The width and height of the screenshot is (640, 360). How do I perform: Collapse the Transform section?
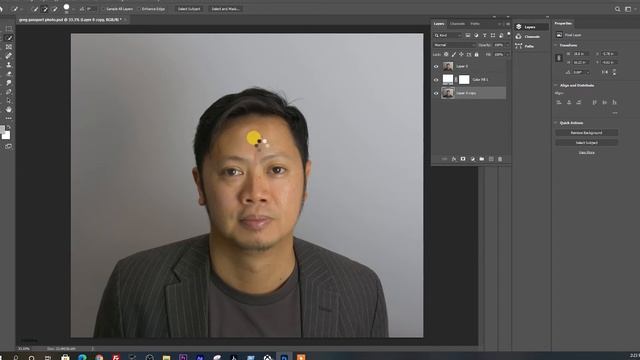(x=556, y=45)
